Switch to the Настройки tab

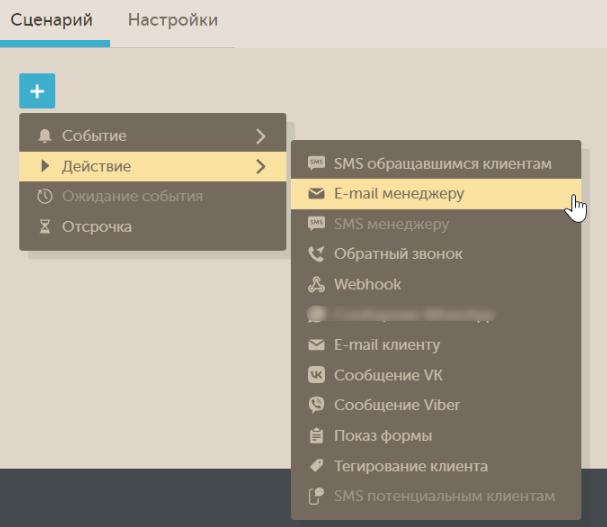click(172, 20)
